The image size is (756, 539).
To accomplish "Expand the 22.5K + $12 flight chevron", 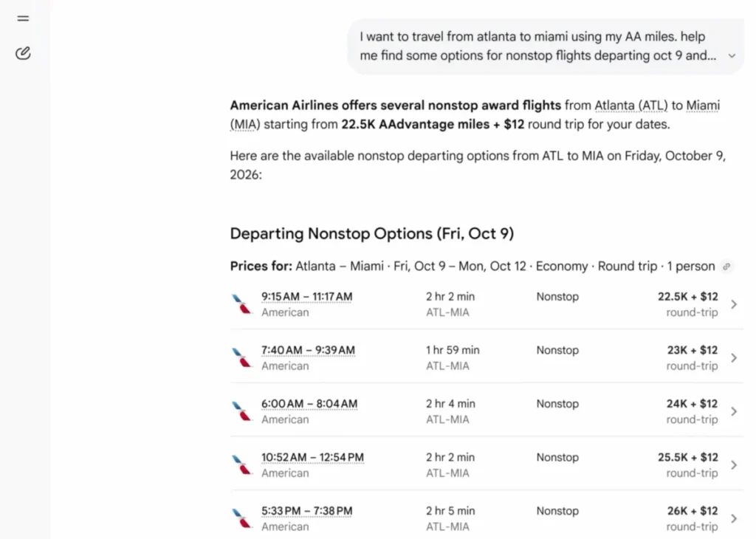I will coord(734,304).
